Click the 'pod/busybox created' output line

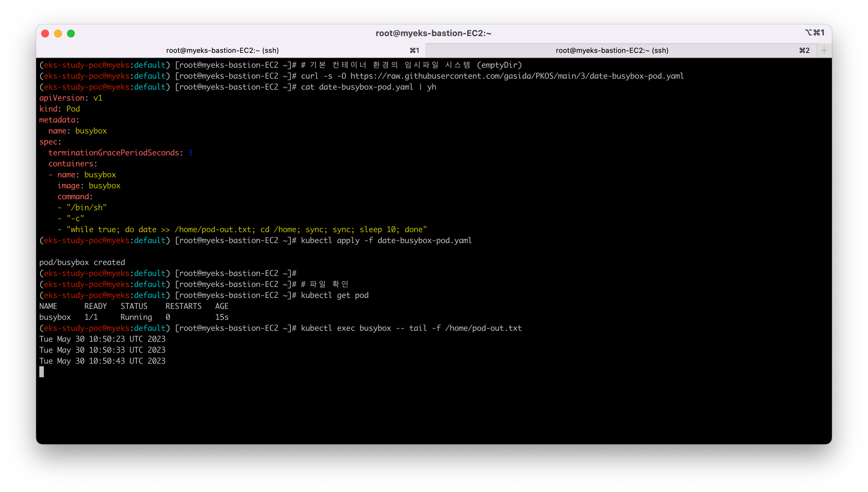tap(82, 262)
